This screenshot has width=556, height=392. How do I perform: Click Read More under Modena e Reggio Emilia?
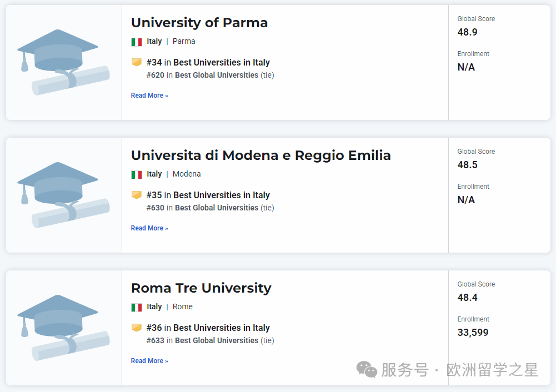149,228
